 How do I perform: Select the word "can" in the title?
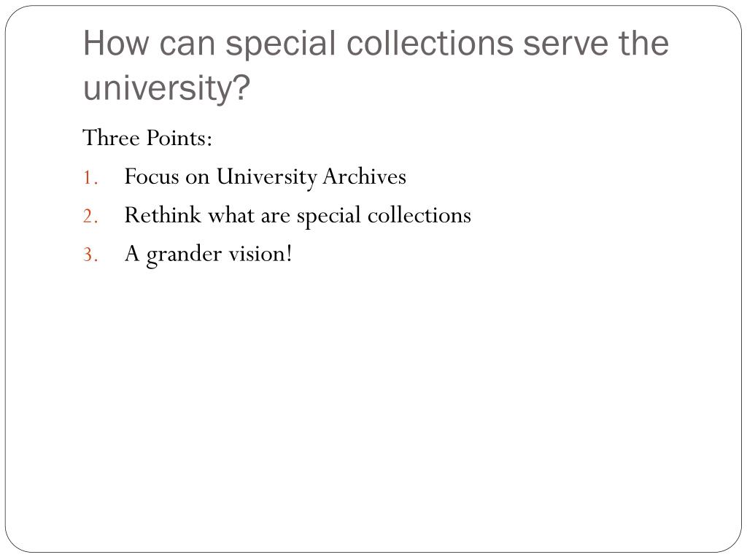pos(187,45)
